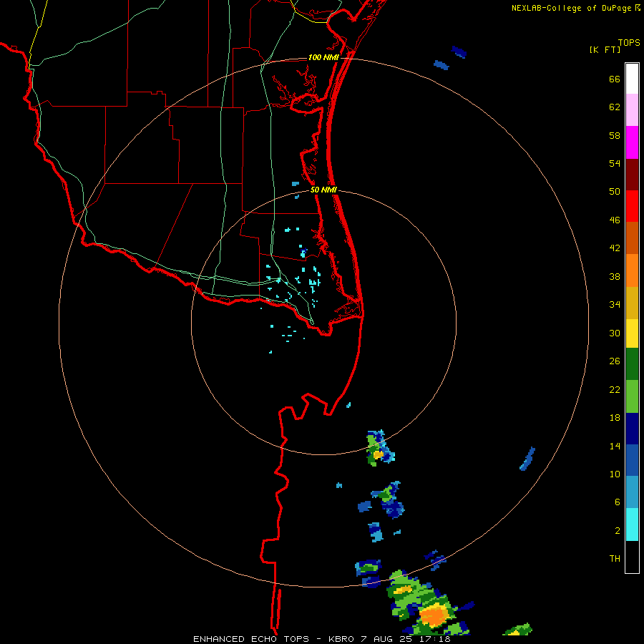
Task: Click the K FT units label
Action: coord(605,49)
